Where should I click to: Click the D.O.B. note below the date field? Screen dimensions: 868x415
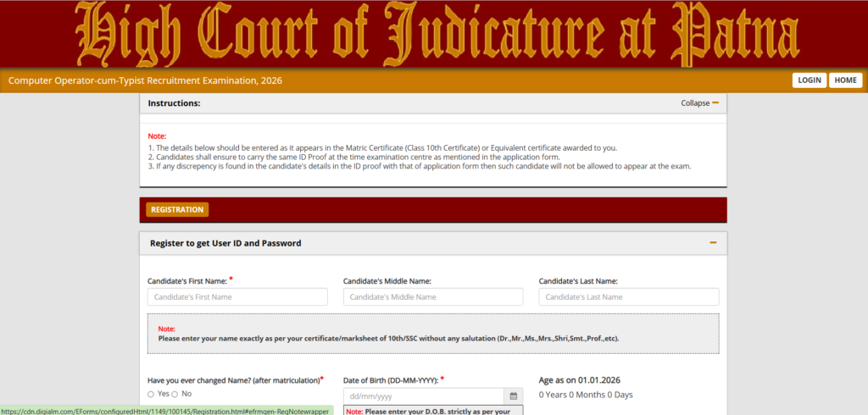click(433, 411)
